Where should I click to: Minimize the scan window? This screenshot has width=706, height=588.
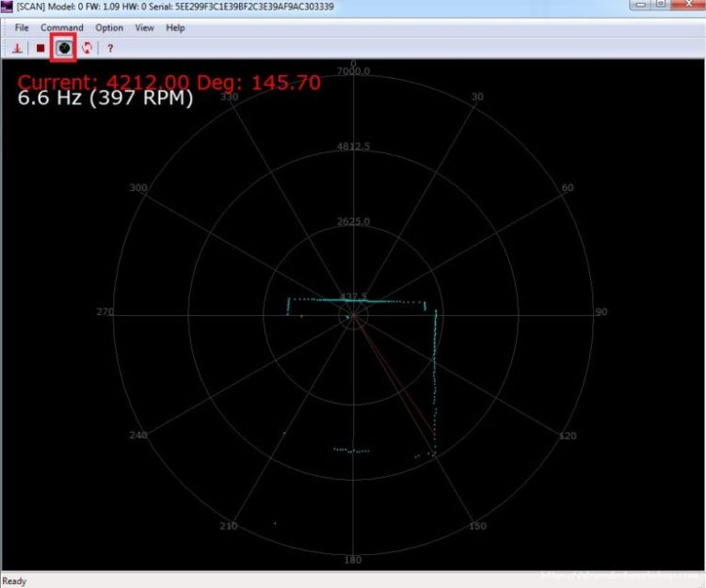[639, 5]
